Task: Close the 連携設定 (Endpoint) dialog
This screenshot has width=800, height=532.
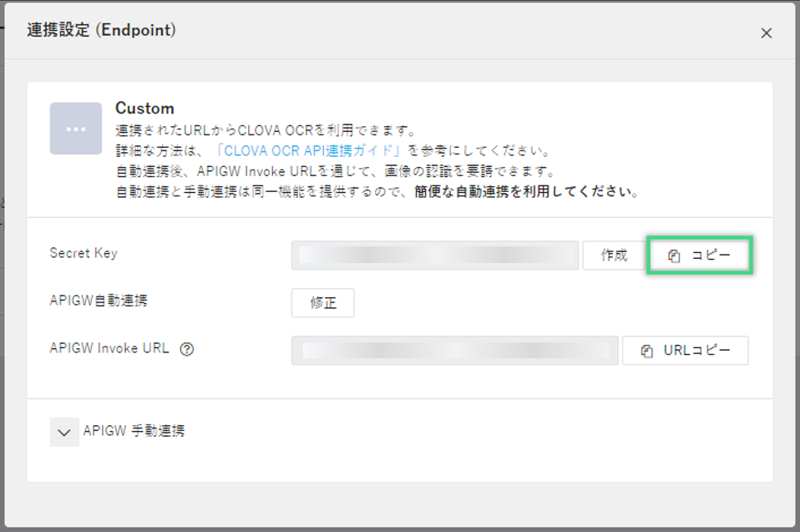Action: [x=766, y=33]
